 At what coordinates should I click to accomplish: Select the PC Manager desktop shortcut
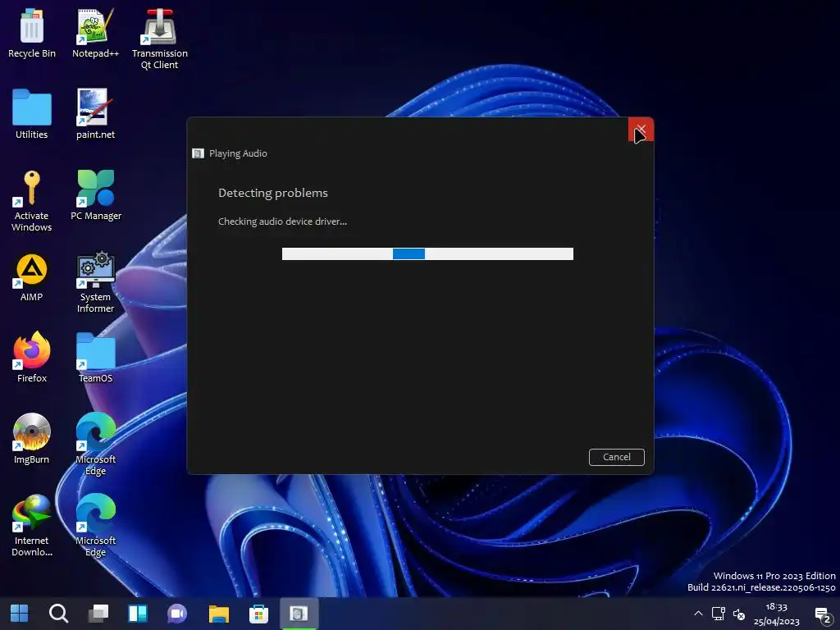[x=96, y=195]
